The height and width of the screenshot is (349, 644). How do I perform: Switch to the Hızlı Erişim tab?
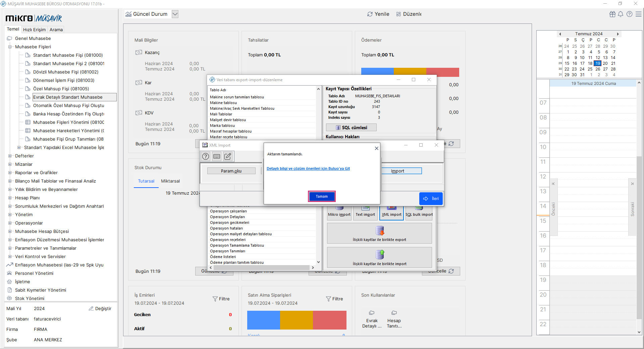click(x=34, y=30)
